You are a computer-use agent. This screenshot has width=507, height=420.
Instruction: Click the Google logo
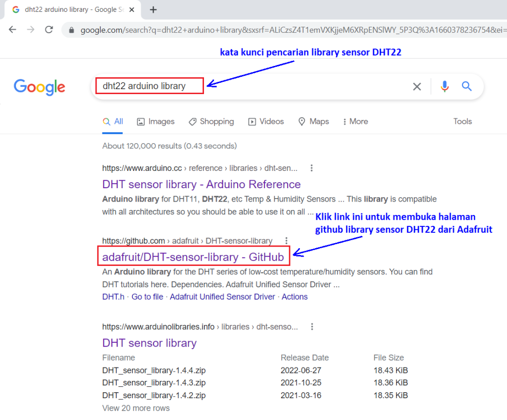pyautogui.click(x=40, y=87)
